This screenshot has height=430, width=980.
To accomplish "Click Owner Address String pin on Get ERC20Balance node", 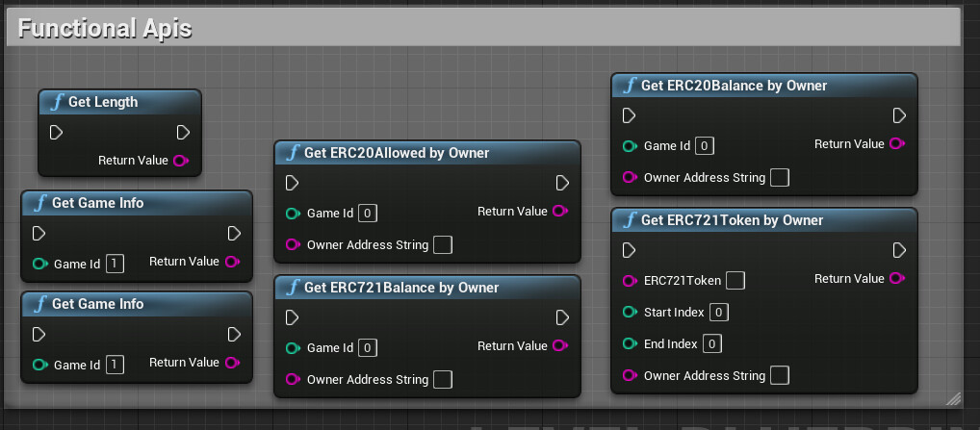I will point(630,177).
